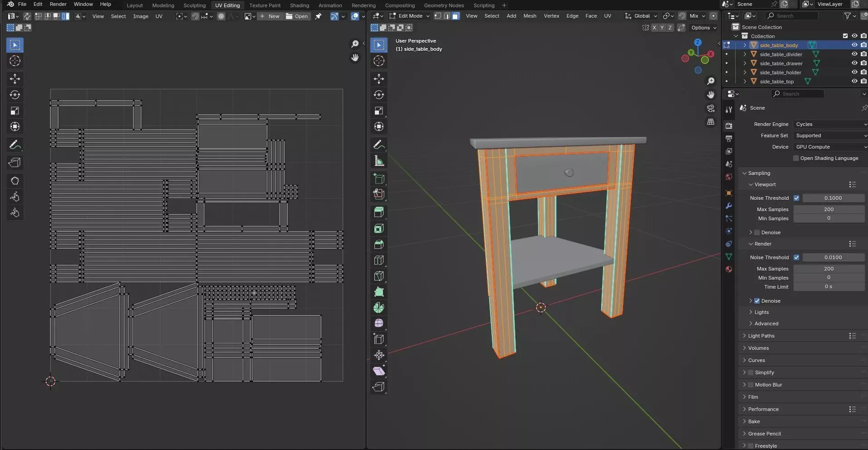The width and height of the screenshot is (868, 450).
Task: Hide side_table_drawer in viewport
Action: coord(854,63)
